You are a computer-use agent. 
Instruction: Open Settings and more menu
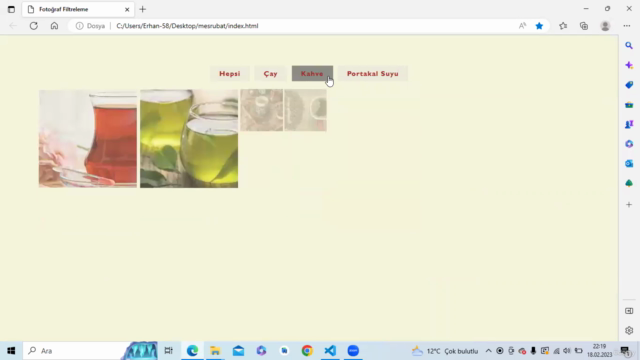pyautogui.click(x=627, y=26)
